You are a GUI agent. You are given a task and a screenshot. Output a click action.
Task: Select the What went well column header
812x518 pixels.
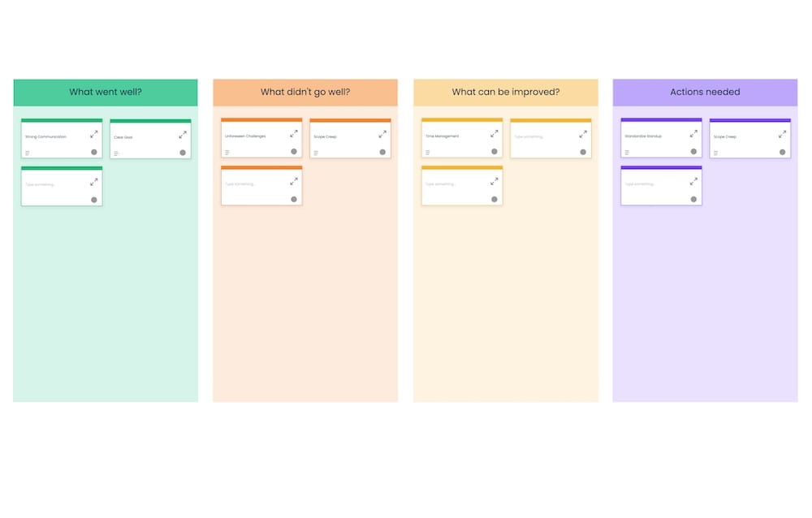click(105, 92)
